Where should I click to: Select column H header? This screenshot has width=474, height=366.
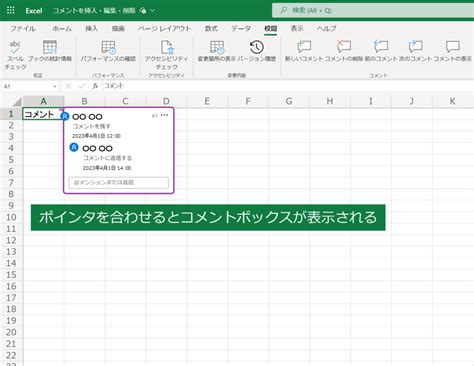point(330,101)
